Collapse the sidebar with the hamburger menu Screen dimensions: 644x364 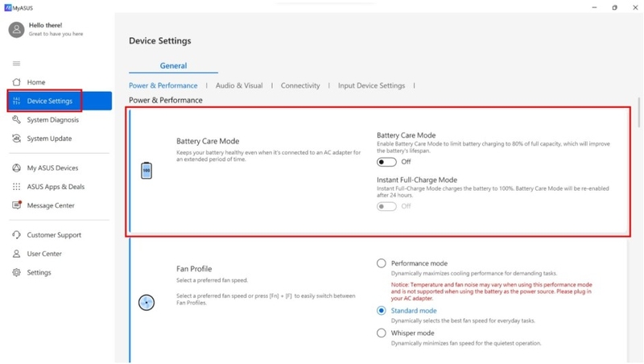(16, 64)
